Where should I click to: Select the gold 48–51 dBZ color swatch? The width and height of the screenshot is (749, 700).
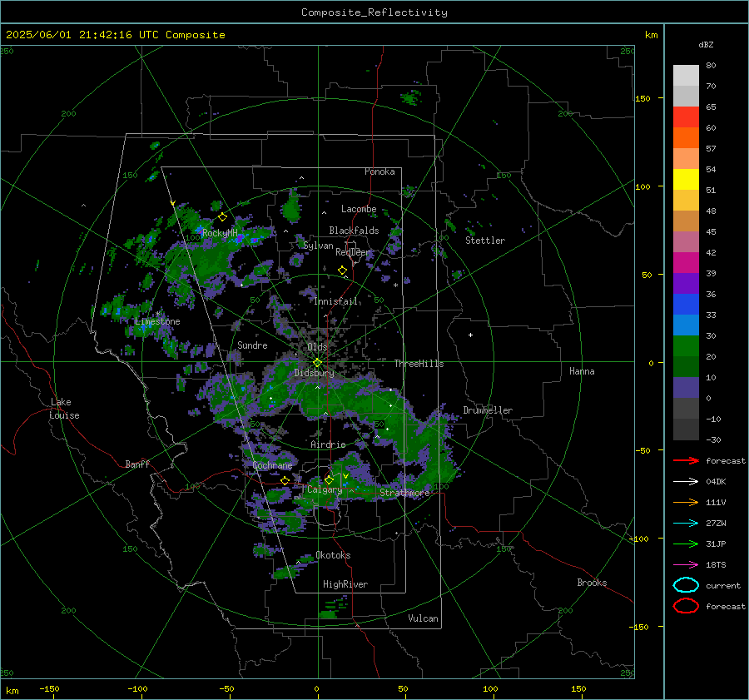686,201
